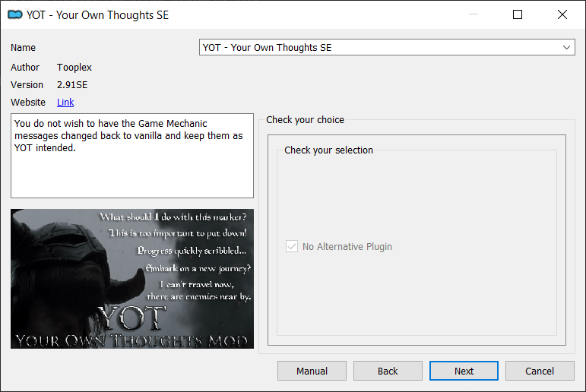Click the description text box
Viewport: 586px width, 392px height.
point(132,156)
